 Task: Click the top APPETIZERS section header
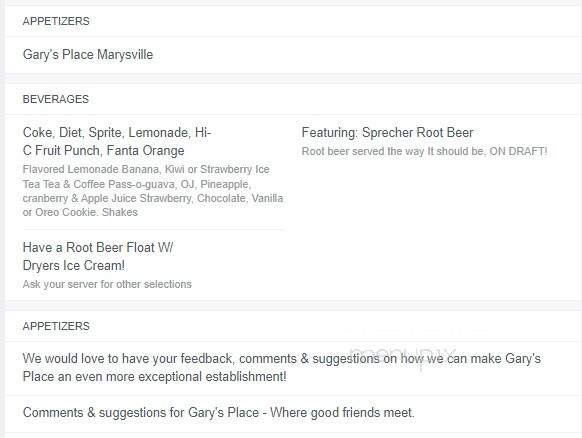tap(56, 21)
